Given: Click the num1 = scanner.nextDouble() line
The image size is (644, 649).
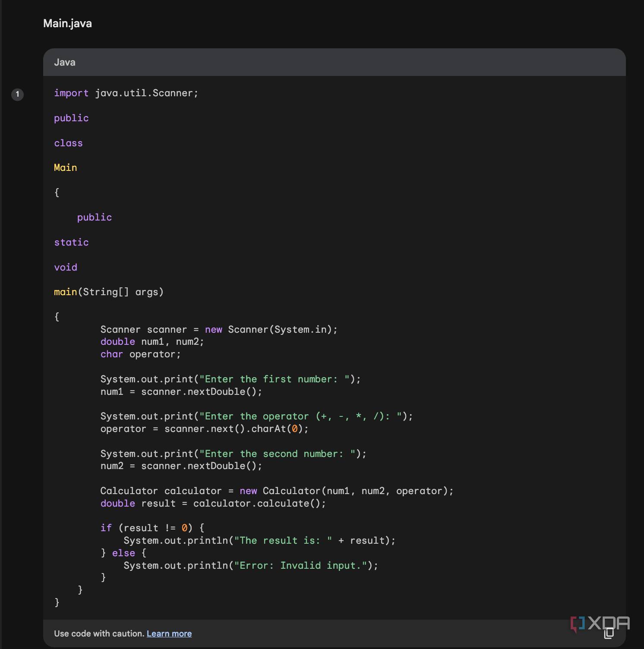Looking at the screenshot, I should tap(181, 392).
